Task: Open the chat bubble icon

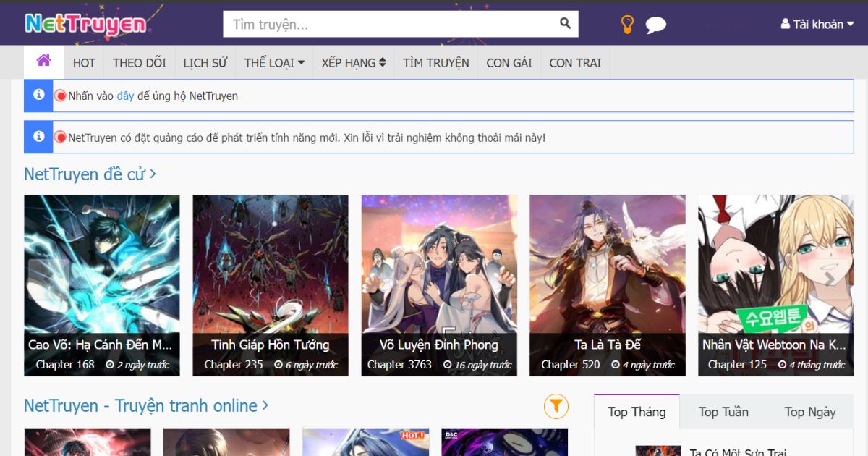Action: pyautogui.click(x=655, y=25)
